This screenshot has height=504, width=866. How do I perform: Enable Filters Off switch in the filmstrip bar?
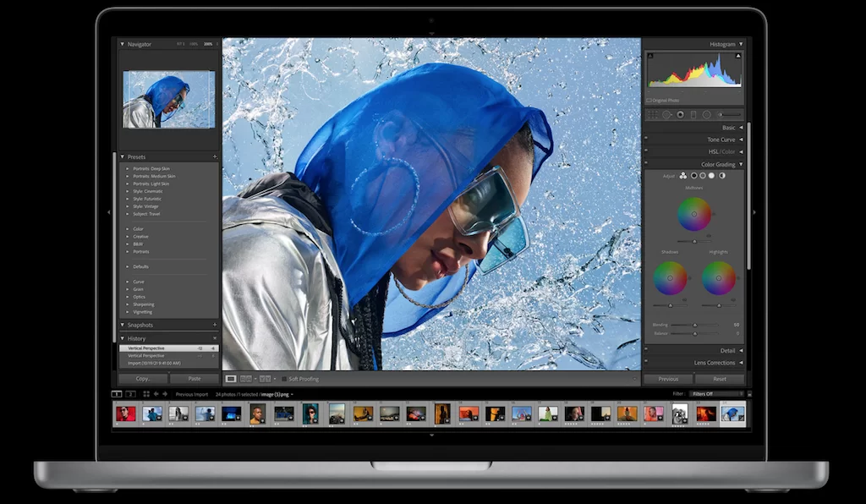[704, 394]
